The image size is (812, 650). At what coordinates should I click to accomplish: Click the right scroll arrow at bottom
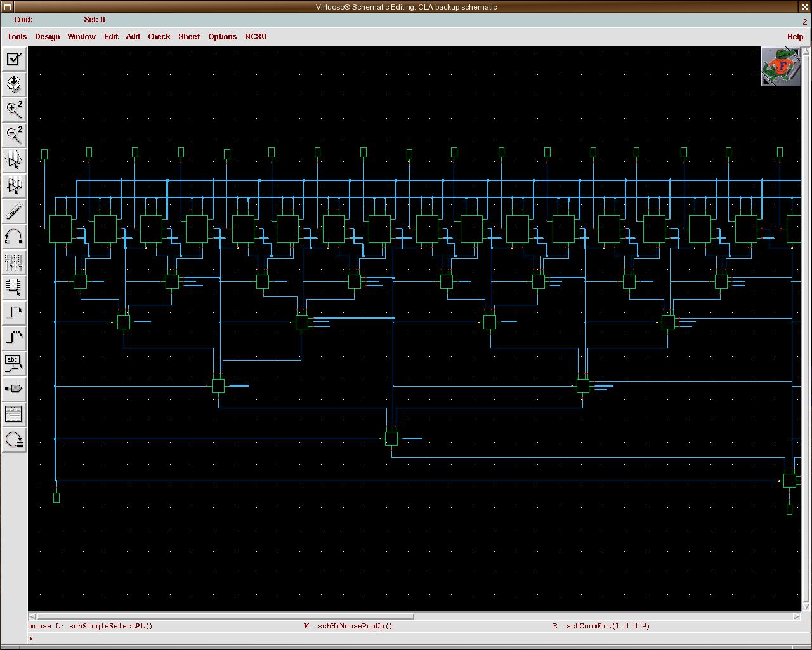pos(797,616)
